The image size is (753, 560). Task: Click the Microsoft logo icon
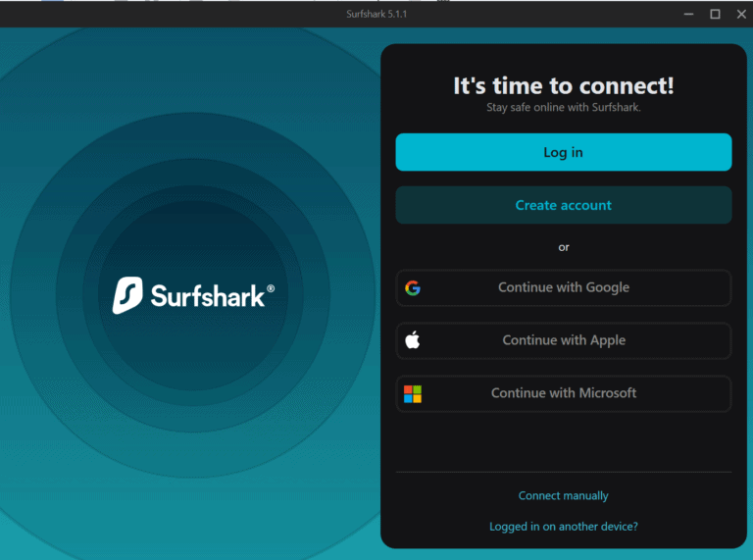tap(413, 393)
